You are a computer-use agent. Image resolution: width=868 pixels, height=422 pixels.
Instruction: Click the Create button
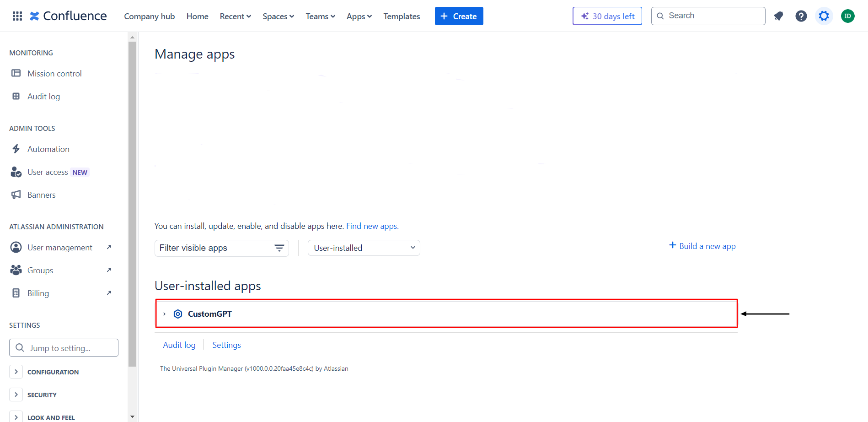click(459, 16)
